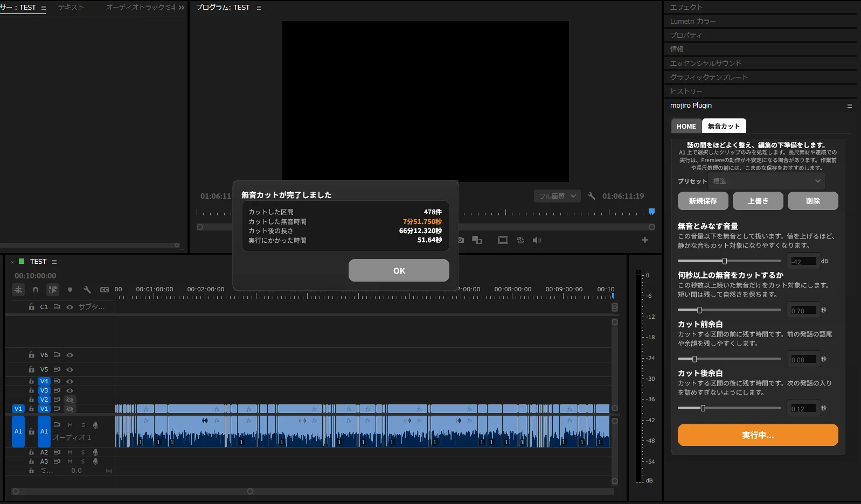Click the speaker icon in Program monitor

(537, 240)
